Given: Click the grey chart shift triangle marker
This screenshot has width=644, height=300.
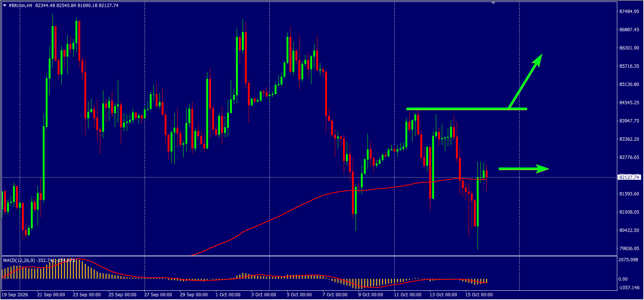Looking at the screenshot, I should tap(493, 3).
